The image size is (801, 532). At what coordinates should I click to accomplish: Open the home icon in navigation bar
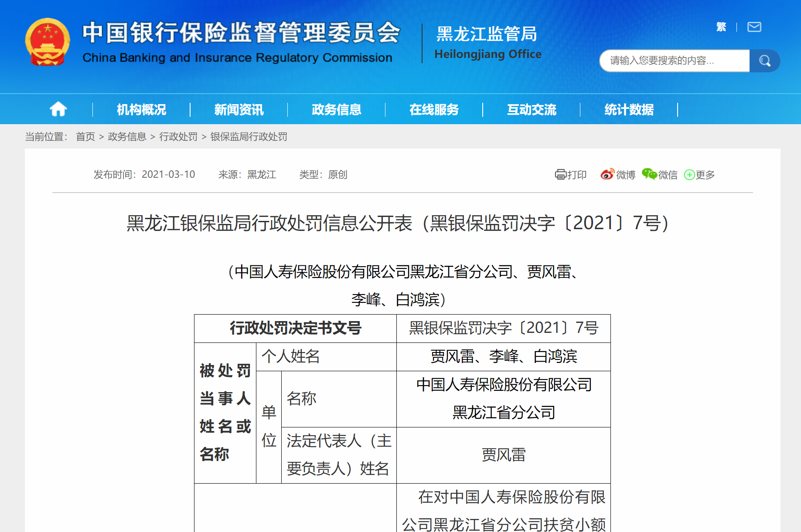pos(58,109)
